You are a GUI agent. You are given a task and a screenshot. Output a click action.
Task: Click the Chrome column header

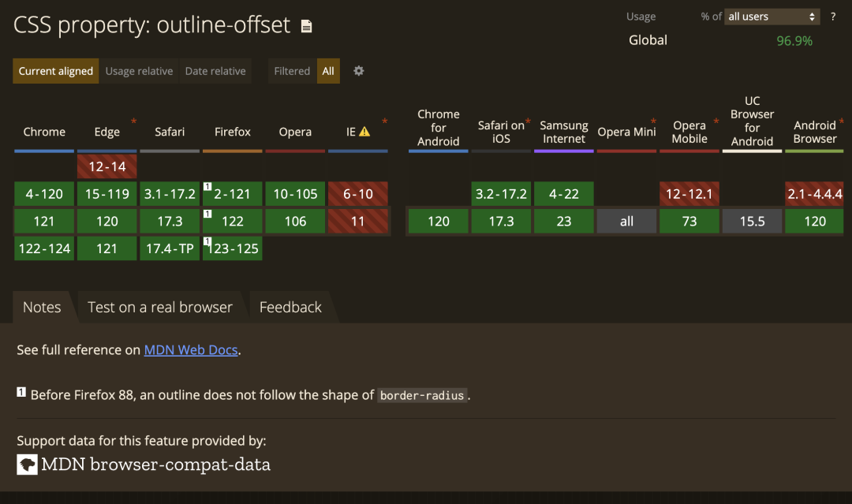pyautogui.click(x=44, y=132)
